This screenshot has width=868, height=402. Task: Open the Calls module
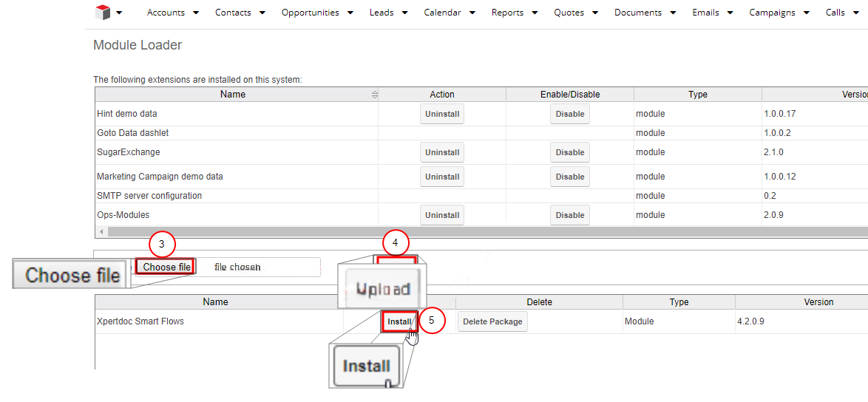pyautogui.click(x=835, y=12)
